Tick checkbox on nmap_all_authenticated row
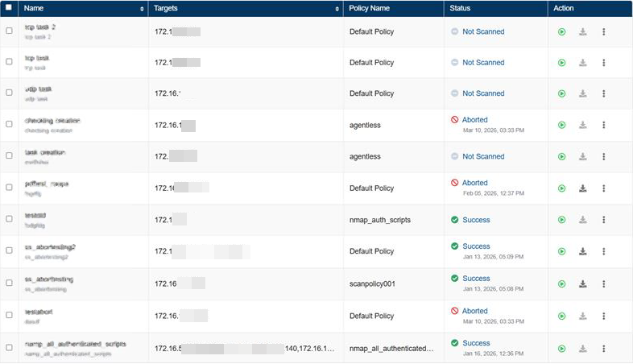This screenshot has height=364, width=633. 9,347
